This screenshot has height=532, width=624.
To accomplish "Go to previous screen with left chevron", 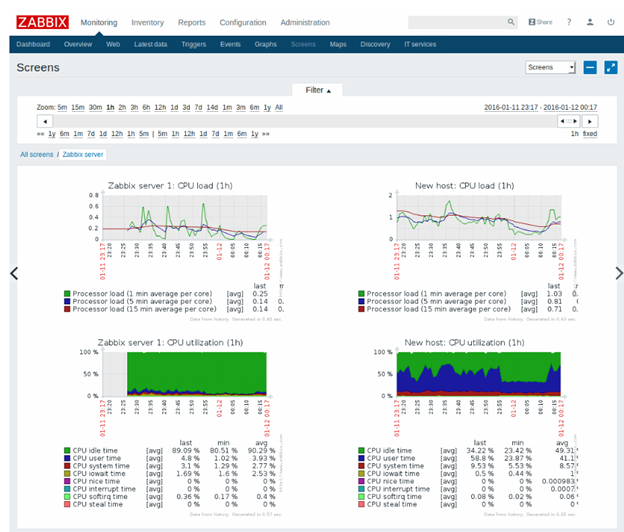I will tap(14, 273).
